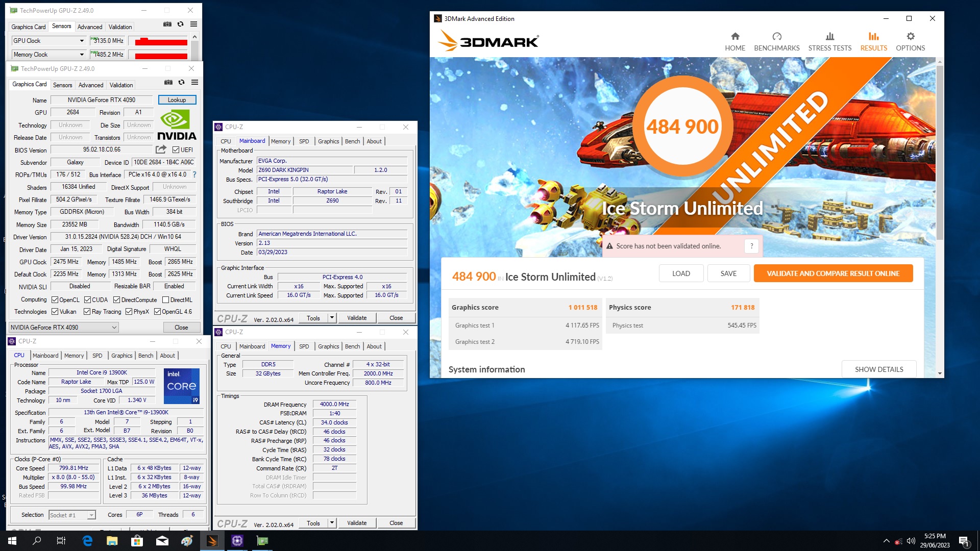Click SAVE button in 3DMark

tap(728, 273)
